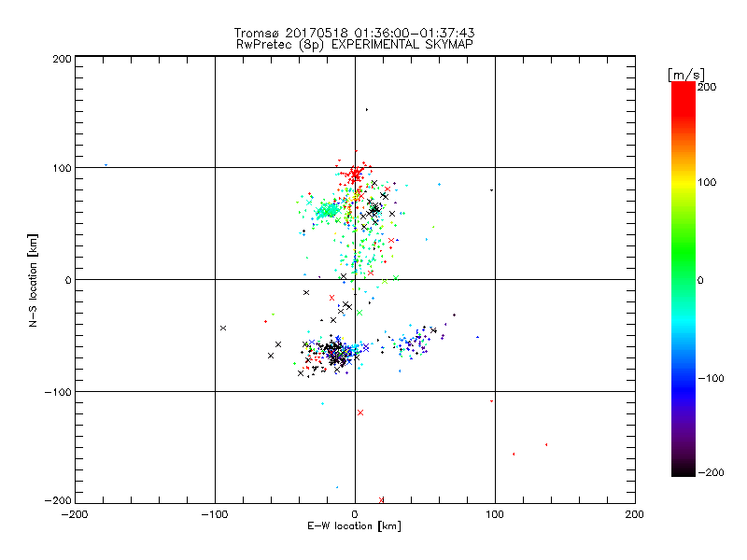Select the "E-W location [km]" axis label
This screenshot has width=747, height=560.
click(x=355, y=525)
